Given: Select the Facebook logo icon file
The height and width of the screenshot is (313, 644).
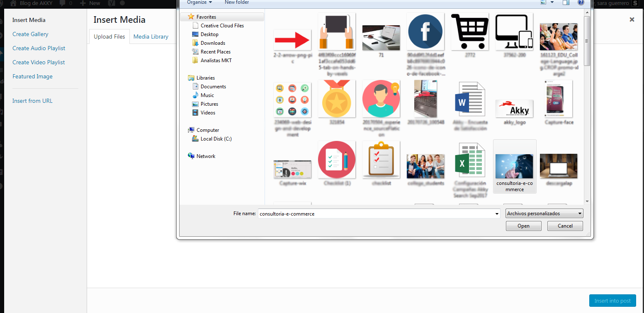Looking at the screenshot, I should coord(425,32).
